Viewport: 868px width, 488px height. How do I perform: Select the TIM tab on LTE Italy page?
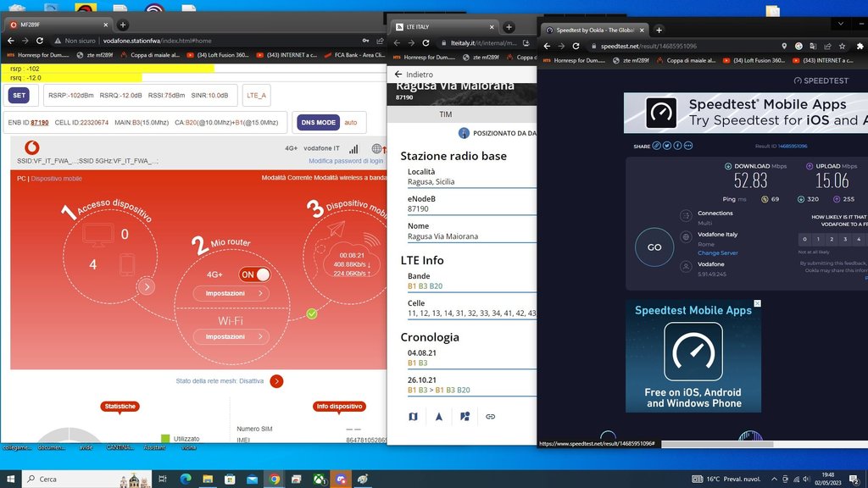446,114
